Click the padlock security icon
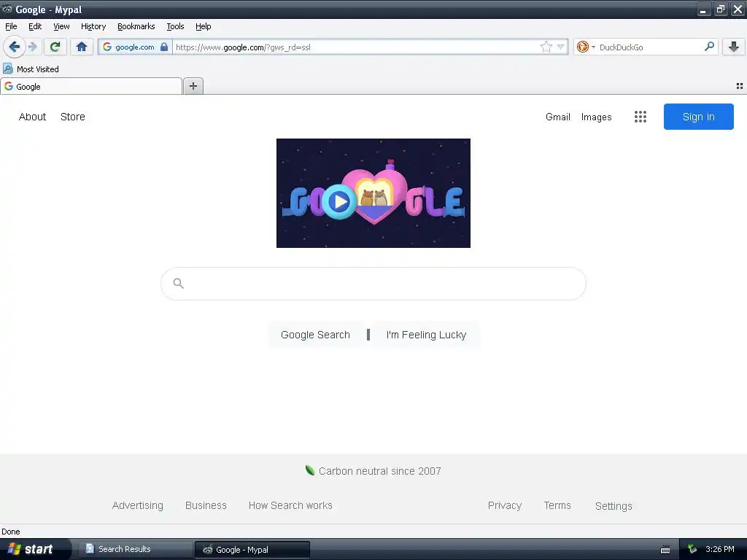 pos(164,47)
